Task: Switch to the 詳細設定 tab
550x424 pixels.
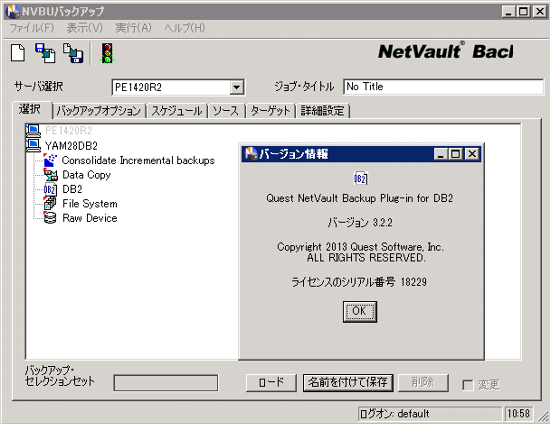Action: tap(322, 111)
